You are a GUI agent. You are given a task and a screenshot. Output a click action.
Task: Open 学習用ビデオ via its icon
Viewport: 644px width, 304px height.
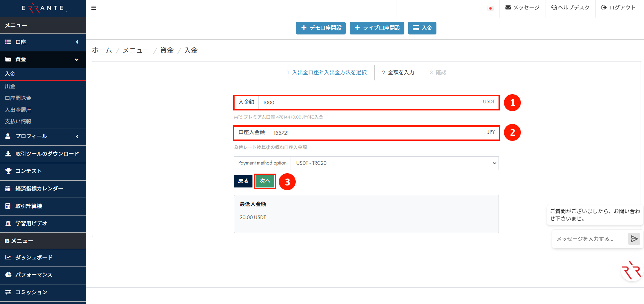[x=8, y=223]
